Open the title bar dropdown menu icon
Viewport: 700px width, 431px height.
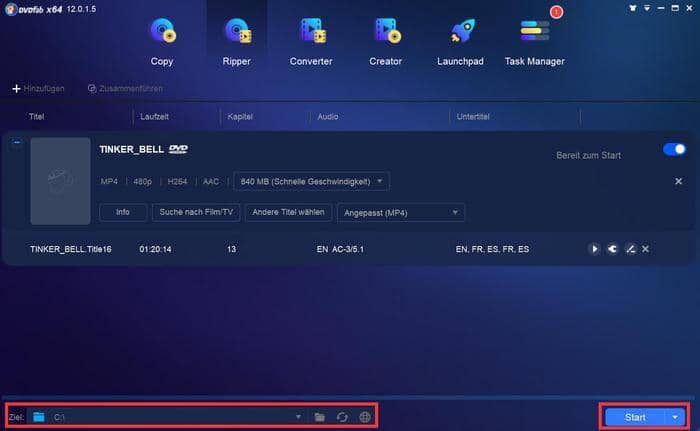coord(647,8)
